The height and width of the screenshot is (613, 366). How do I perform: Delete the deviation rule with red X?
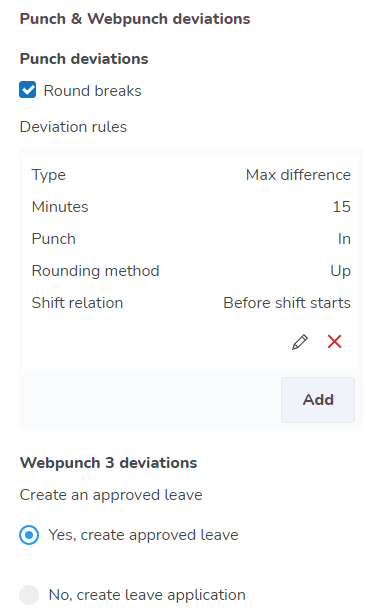point(334,342)
